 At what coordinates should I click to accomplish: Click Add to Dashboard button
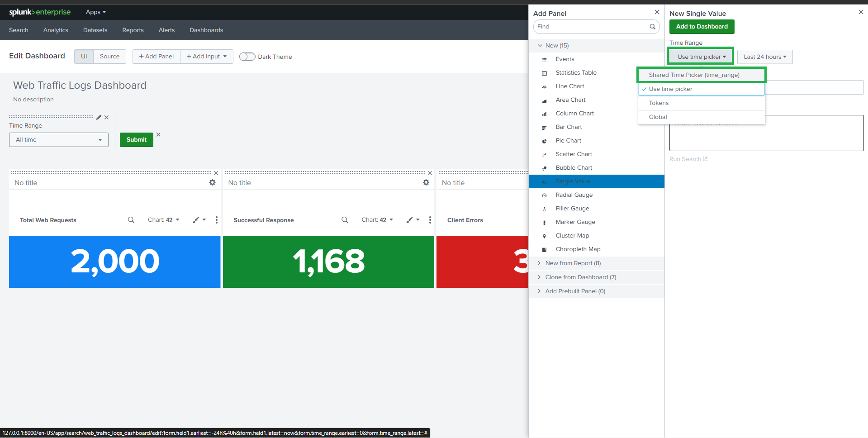(x=702, y=27)
